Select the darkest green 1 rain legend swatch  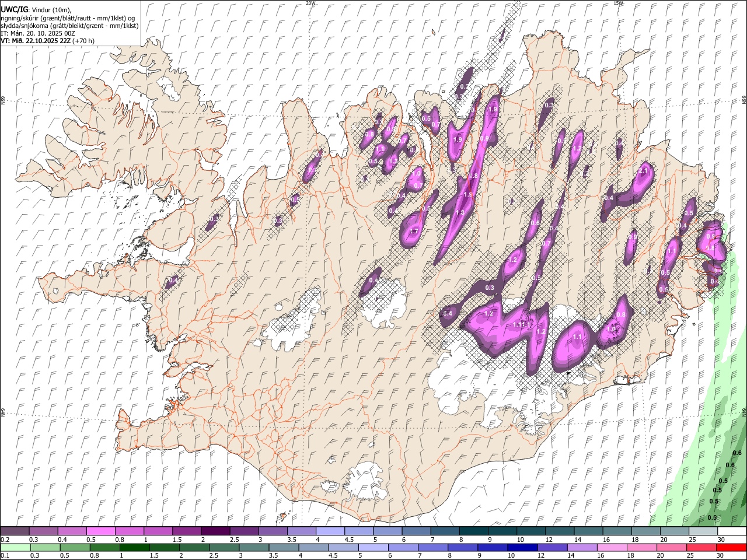pyautogui.click(x=135, y=548)
